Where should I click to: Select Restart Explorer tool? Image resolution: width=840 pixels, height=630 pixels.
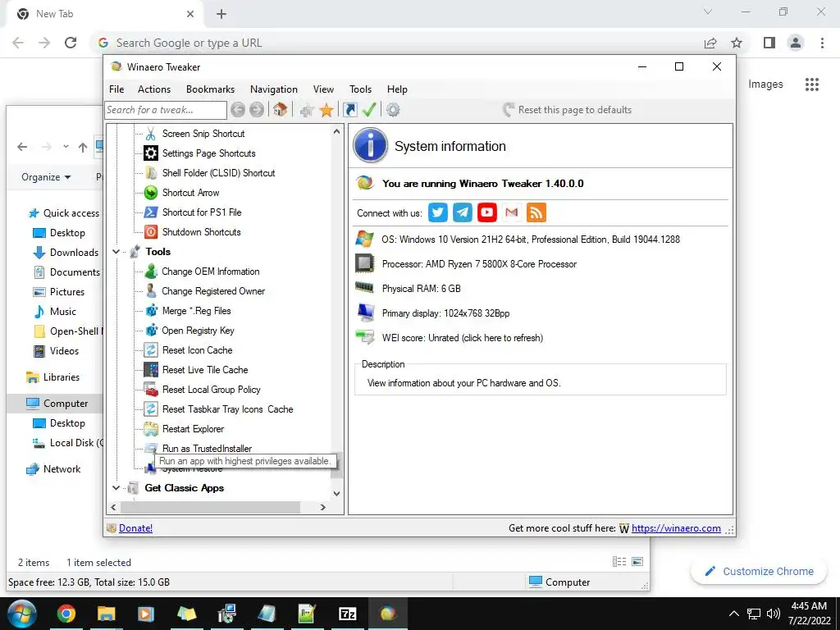(193, 429)
